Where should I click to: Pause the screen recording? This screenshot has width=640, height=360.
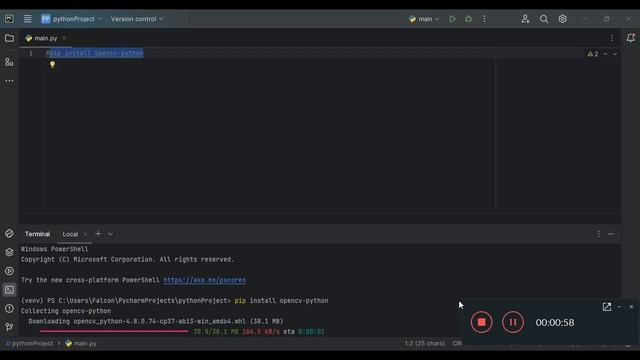513,322
